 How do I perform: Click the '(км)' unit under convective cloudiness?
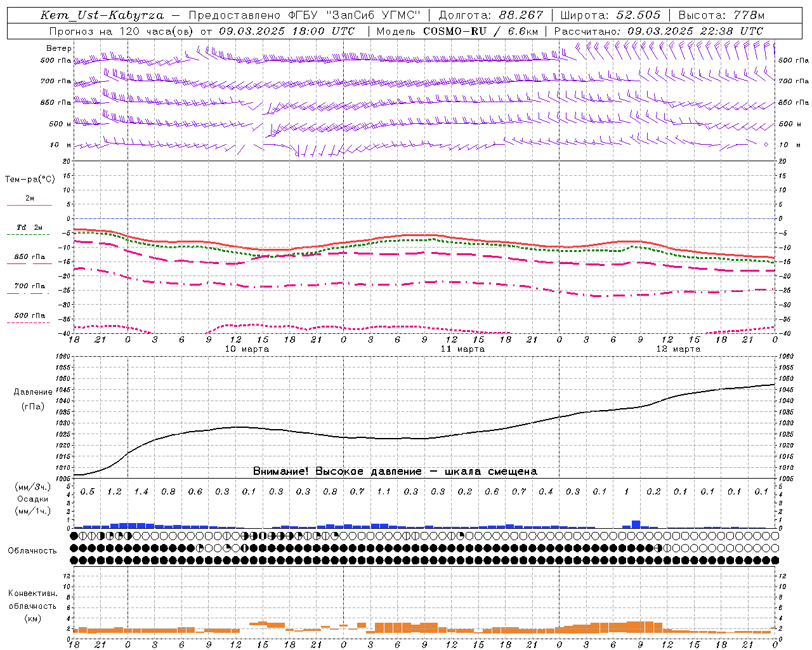(x=32, y=618)
